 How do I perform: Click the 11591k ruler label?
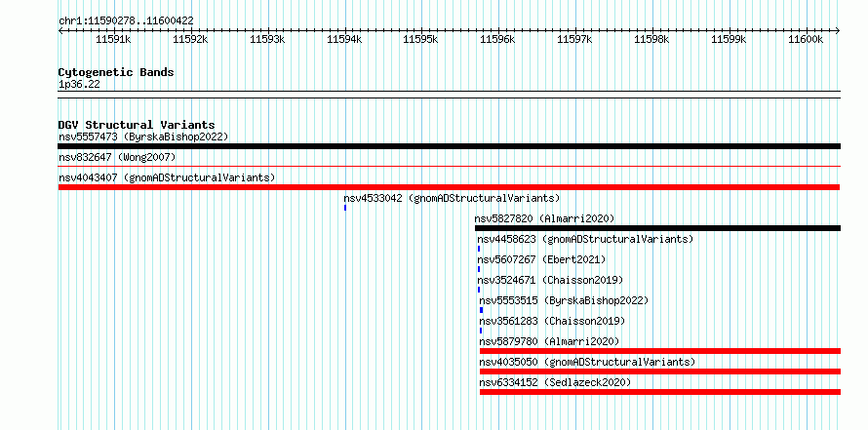pos(113,39)
